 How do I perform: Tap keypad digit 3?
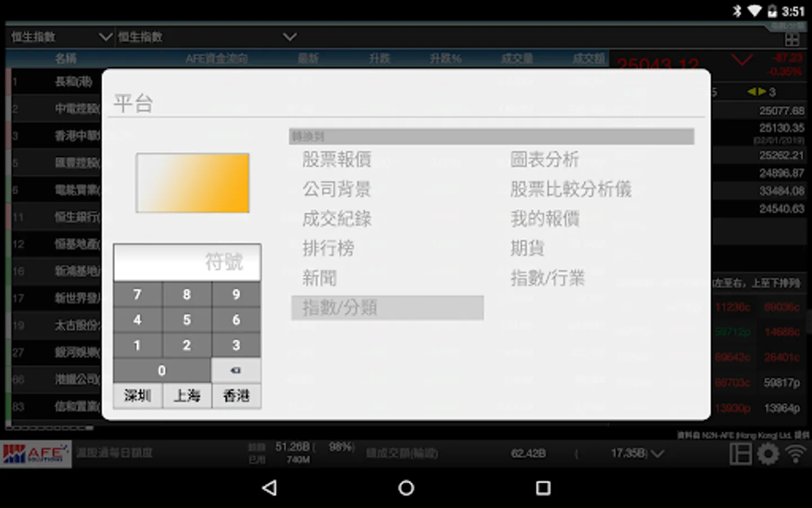(236, 345)
